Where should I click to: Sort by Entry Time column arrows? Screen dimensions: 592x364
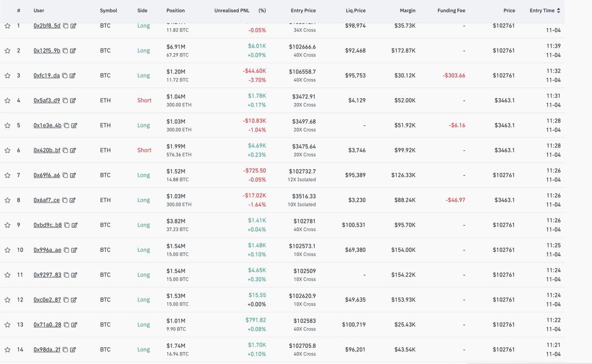(558, 10)
